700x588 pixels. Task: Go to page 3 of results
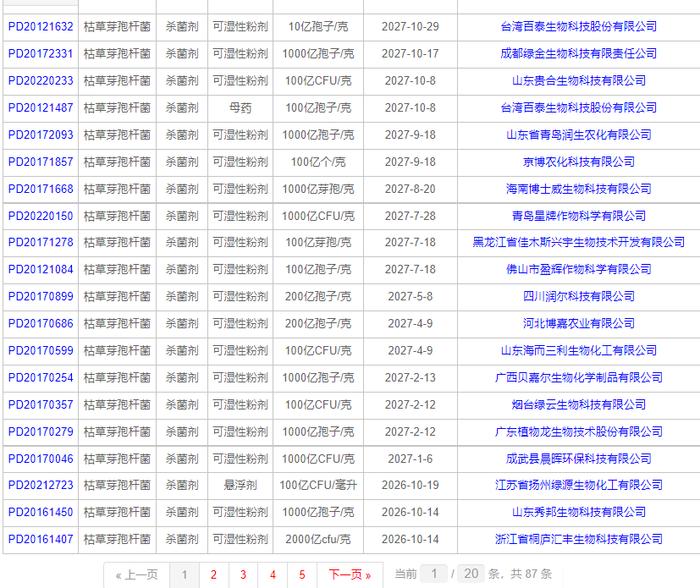243,574
